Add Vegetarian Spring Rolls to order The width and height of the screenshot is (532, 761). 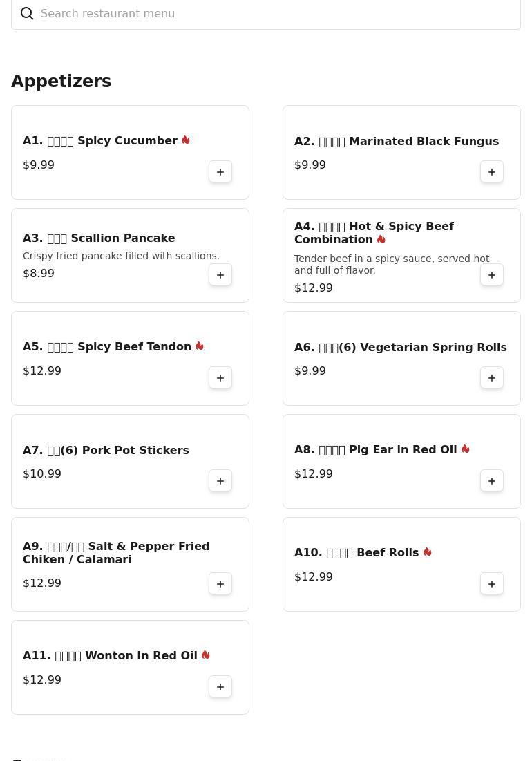(492, 378)
